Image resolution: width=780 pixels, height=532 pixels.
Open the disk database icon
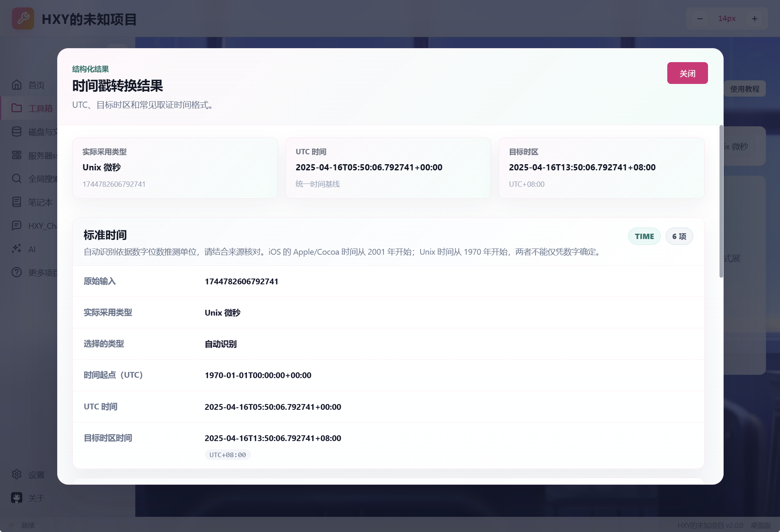coord(16,132)
